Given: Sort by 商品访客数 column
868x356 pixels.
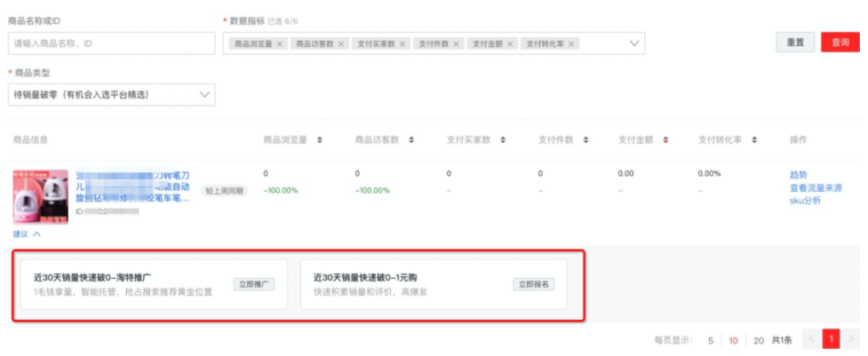Looking at the screenshot, I should click(410, 140).
